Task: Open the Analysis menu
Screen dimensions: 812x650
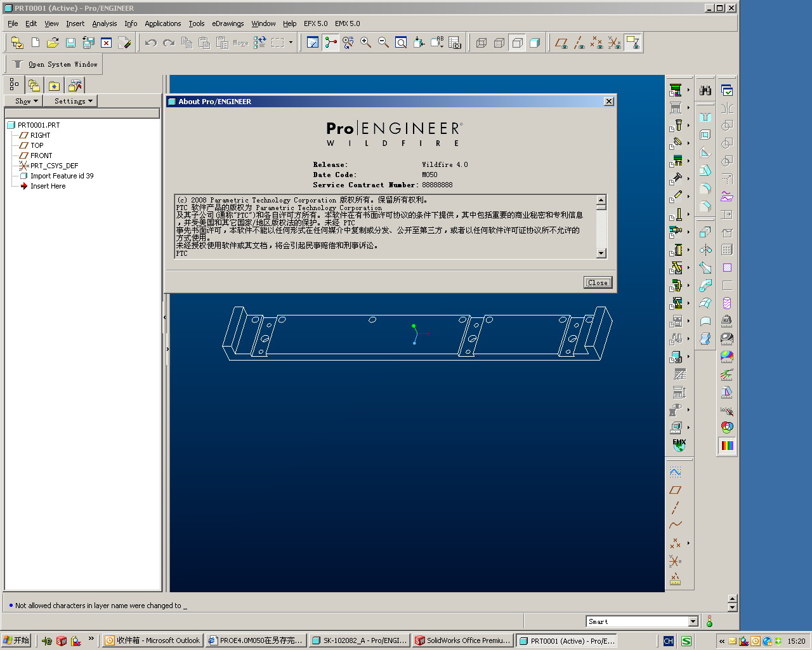Action: coord(104,23)
